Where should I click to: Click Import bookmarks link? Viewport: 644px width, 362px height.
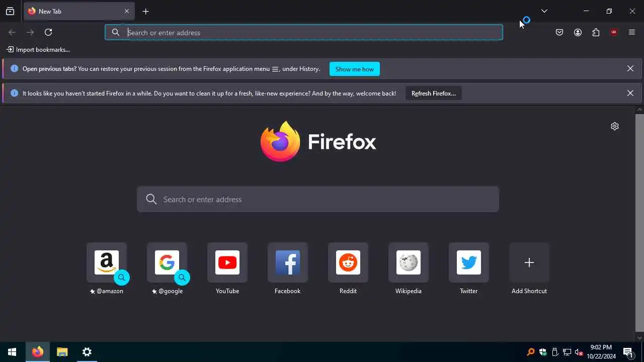pyautogui.click(x=38, y=49)
